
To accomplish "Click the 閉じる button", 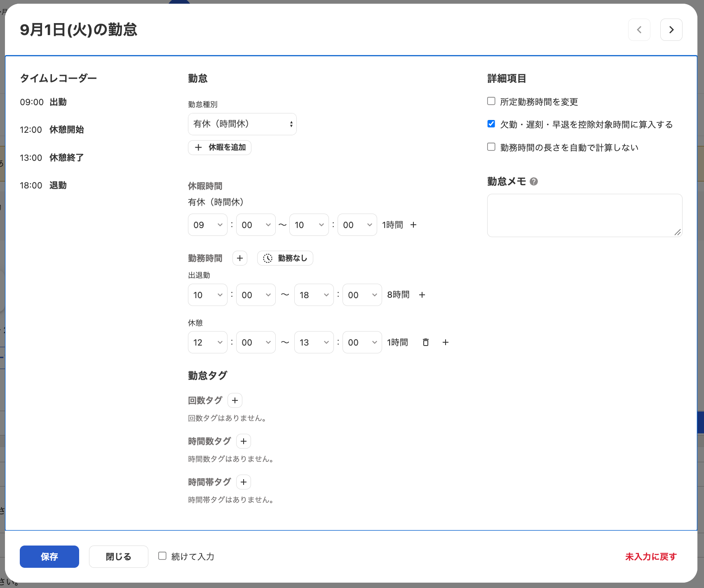I will tap(119, 557).
